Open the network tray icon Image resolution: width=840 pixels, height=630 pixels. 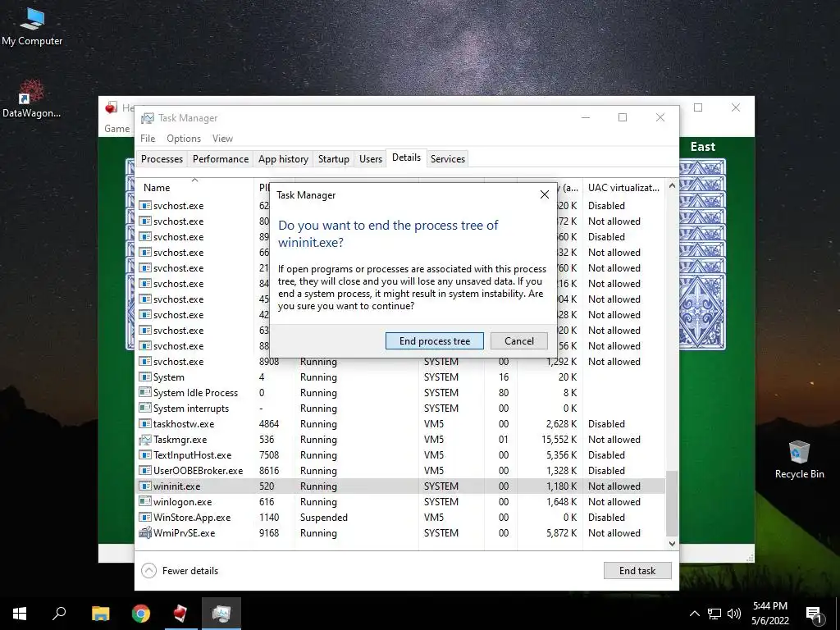(x=714, y=614)
